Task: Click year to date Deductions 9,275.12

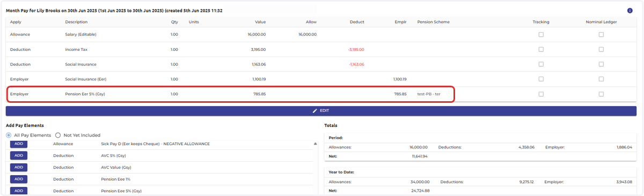Action: click(527, 182)
